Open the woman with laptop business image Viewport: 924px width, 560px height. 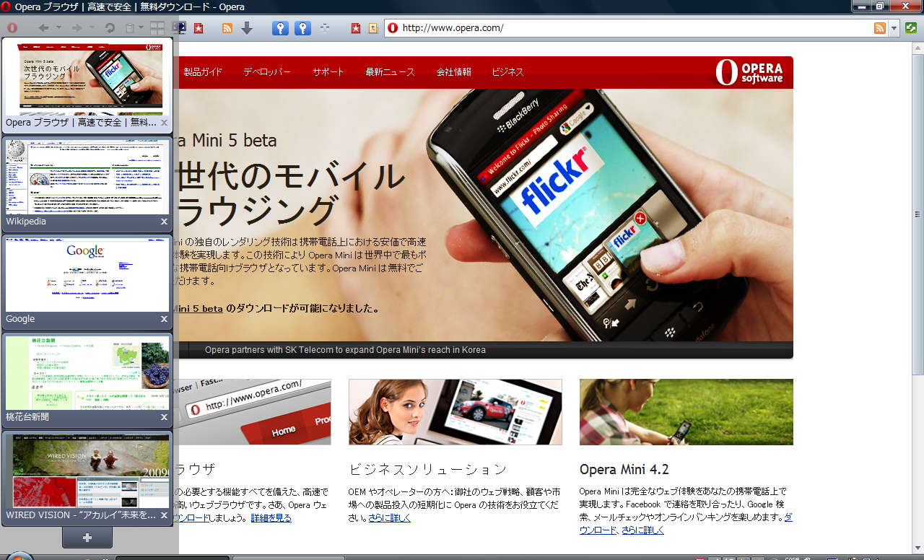tap(456, 412)
